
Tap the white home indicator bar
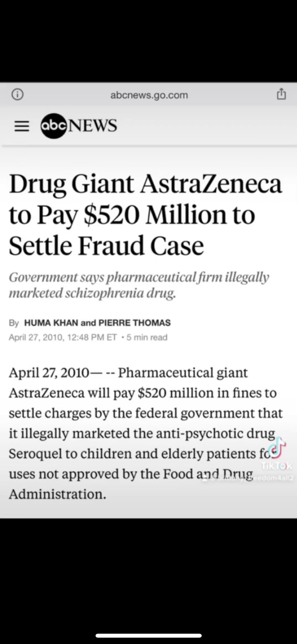149,636
